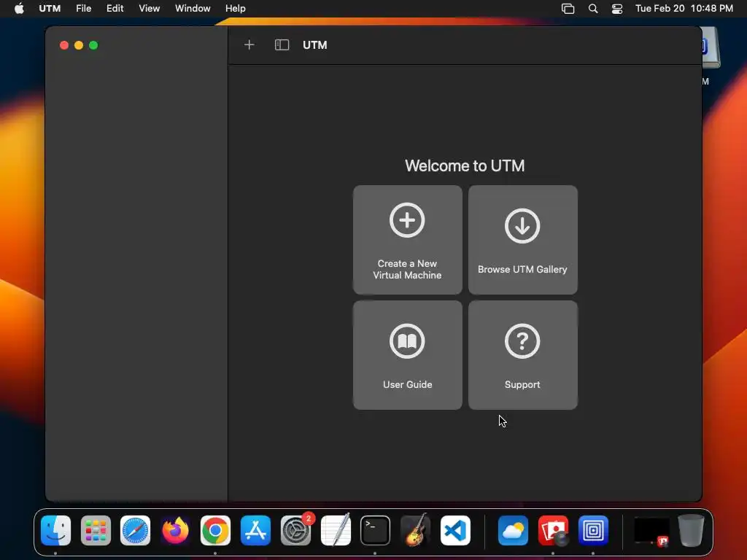
Task: Launch GarageBand from the Dock
Action: [415, 531]
